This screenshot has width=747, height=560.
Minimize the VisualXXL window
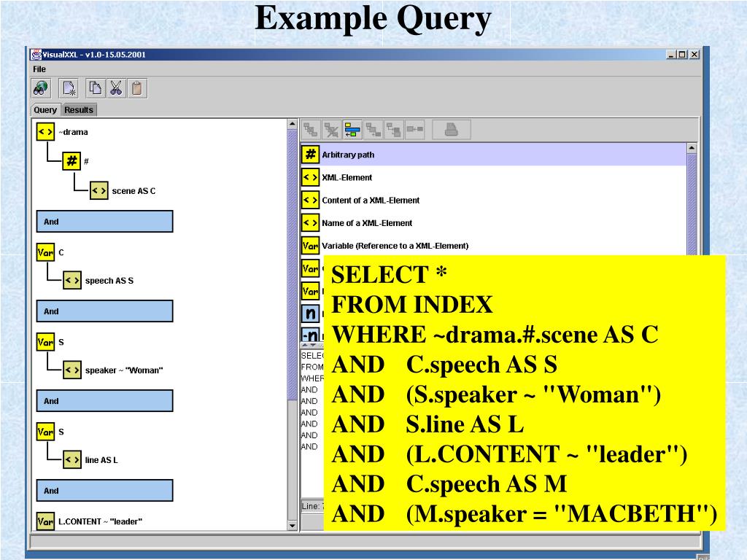pos(671,55)
